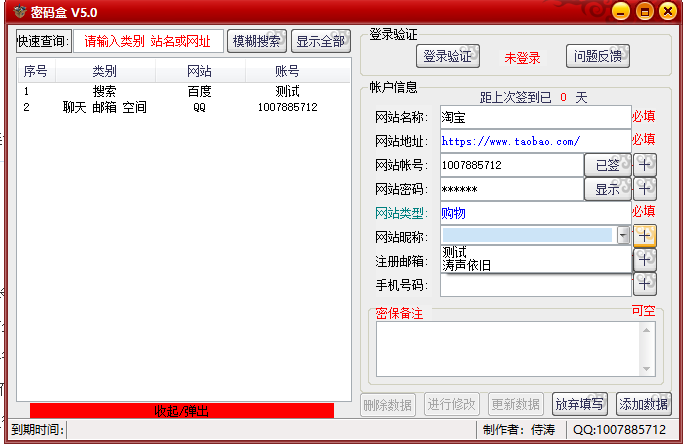Click the 距上次签到已 0 天 text
The width and height of the screenshot is (683, 444).
tap(533, 97)
